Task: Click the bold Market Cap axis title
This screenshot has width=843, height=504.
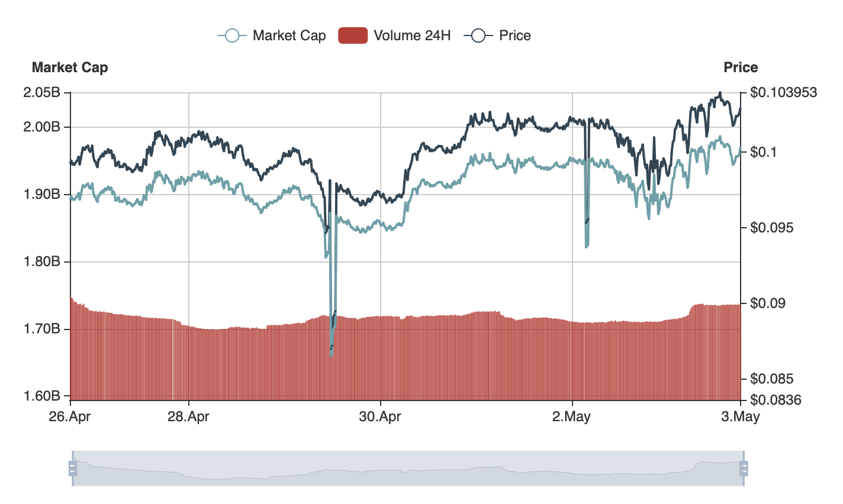Action: point(70,67)
